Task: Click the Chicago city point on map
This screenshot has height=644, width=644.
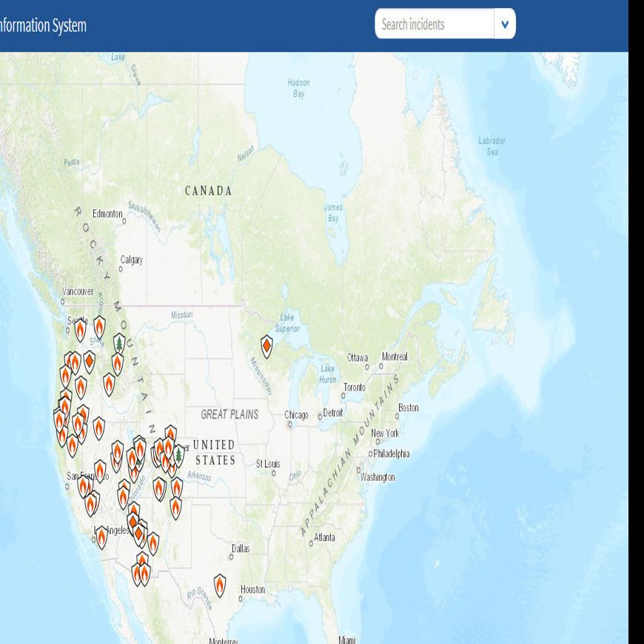Action: pyautogui.click(x=288, y=424)
